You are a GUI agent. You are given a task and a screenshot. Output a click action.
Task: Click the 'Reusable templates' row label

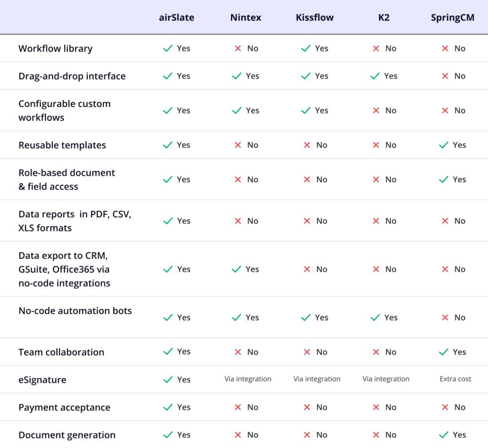coord(62,145)
